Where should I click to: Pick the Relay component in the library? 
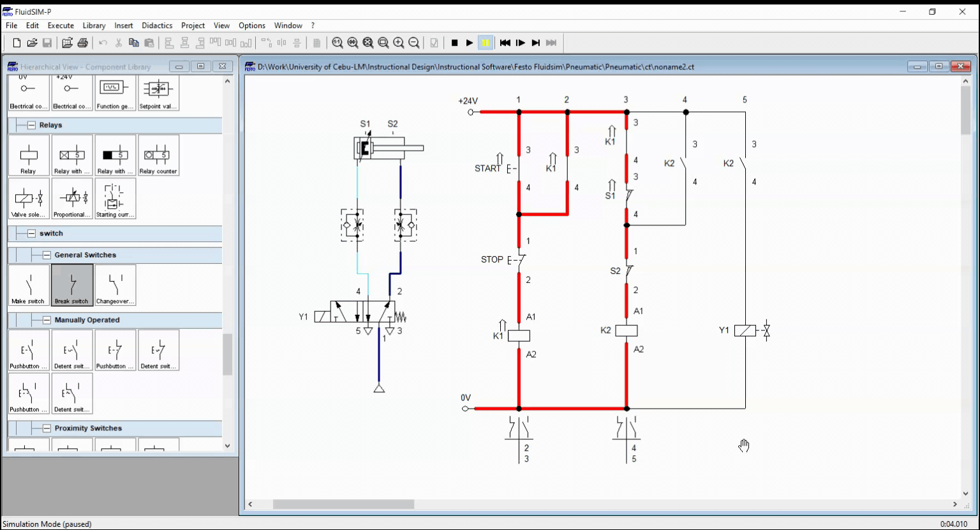[29, 155]
